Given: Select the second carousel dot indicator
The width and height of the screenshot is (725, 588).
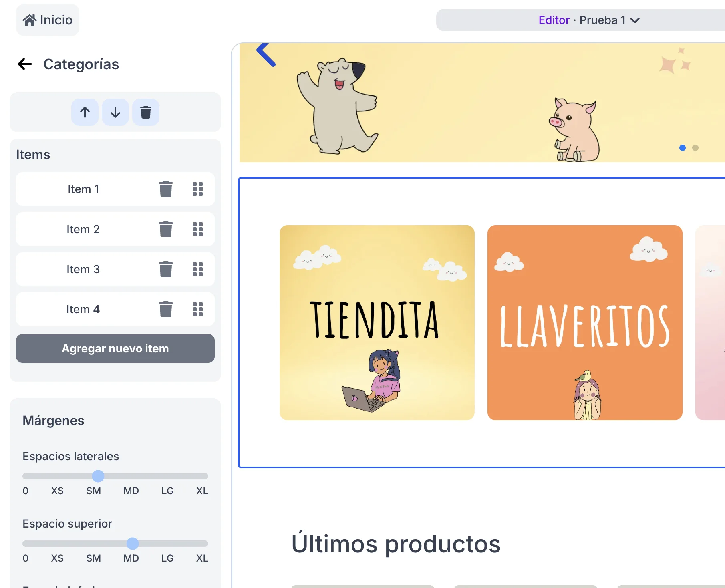Looking at the screenshot, I should [695, 148].
